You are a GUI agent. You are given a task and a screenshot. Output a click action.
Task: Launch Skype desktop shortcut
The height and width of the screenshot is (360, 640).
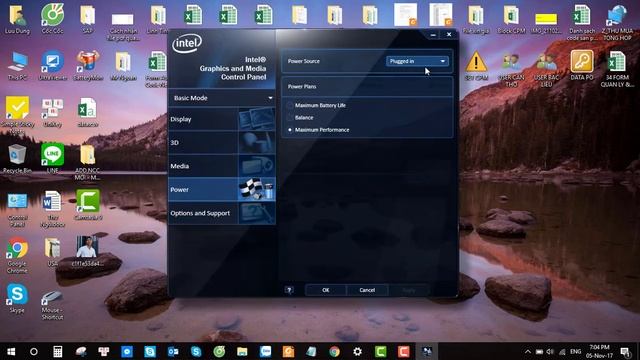[x=17, y=299]
